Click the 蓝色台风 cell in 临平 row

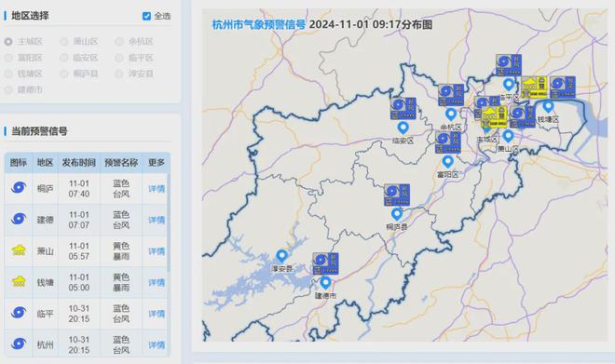tap(121, 314)
